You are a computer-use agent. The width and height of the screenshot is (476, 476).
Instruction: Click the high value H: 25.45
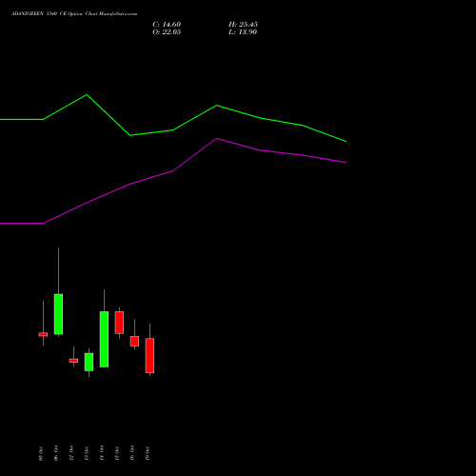tap(243, 25)
